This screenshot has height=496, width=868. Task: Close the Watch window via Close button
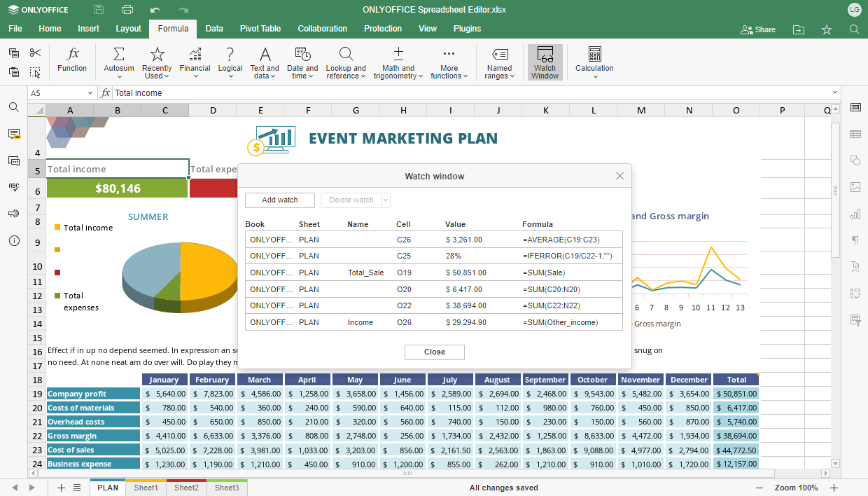[434, 352]
